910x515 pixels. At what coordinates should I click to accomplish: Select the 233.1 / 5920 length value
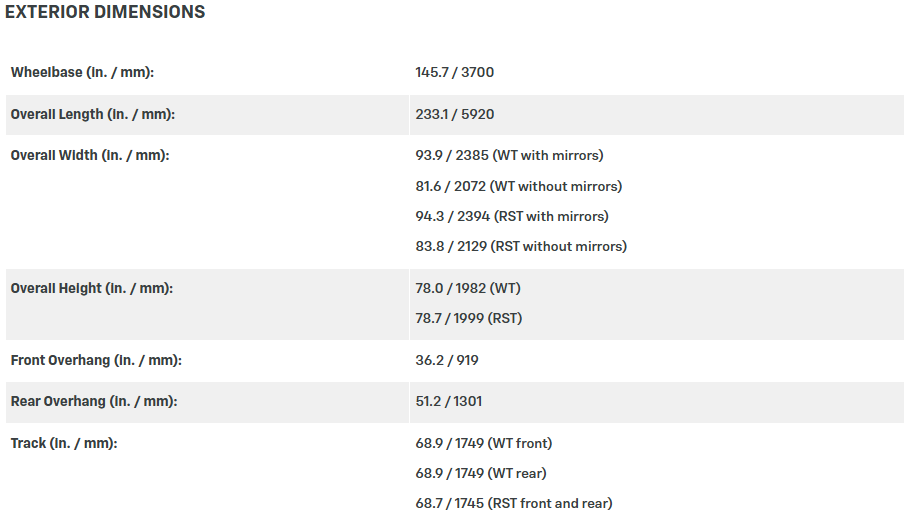click(x=454, y=115)
